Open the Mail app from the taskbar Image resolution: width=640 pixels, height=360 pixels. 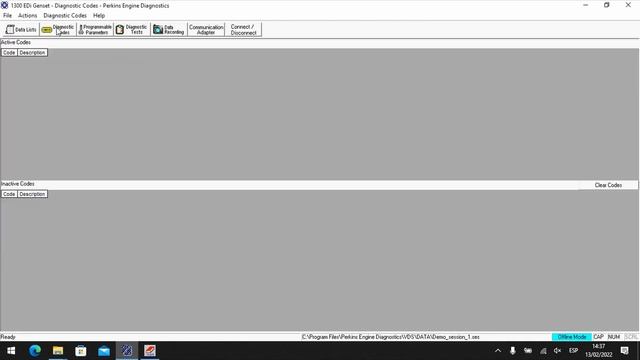[x=104, y=351]
